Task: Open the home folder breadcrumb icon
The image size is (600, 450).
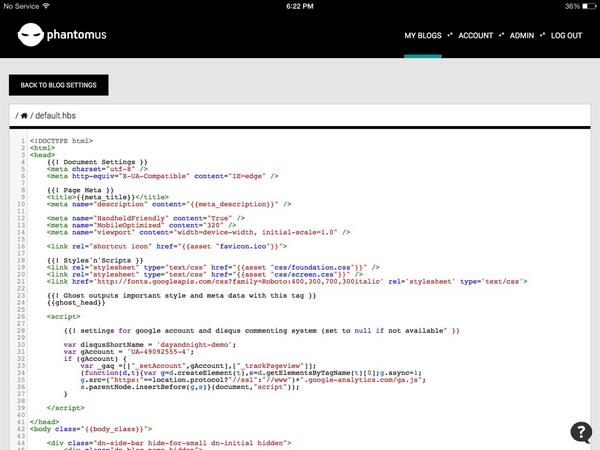Action: (x=24, y=116)
